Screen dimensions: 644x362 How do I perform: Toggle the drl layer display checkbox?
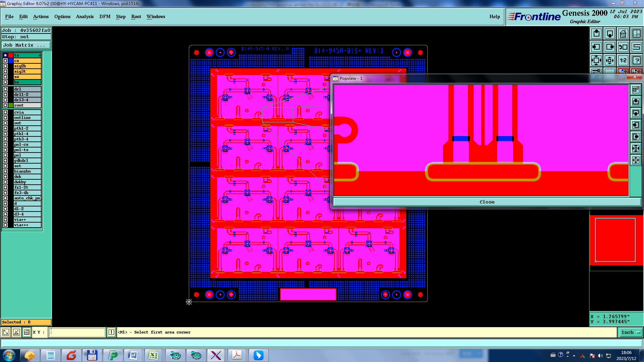[5, 89]
